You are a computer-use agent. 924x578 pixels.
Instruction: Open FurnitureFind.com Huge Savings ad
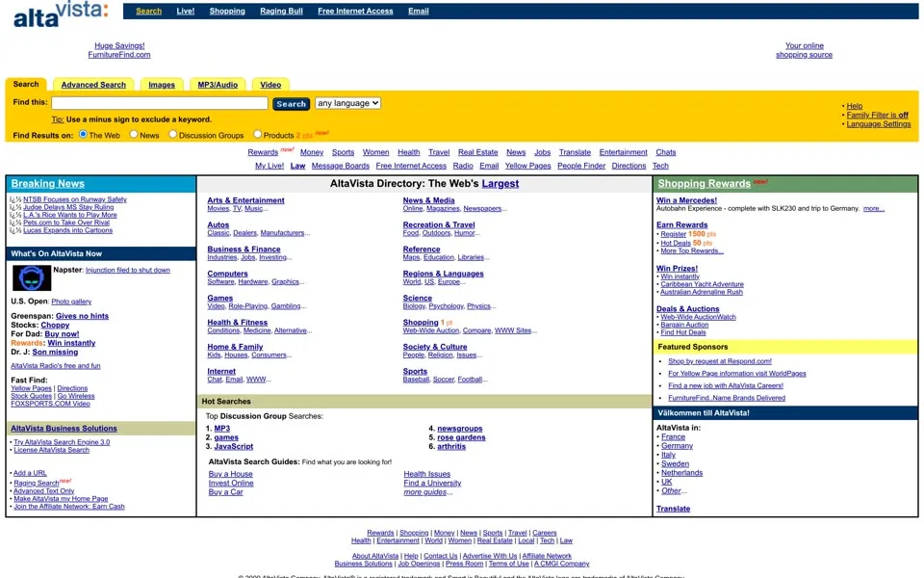point(119,50)
